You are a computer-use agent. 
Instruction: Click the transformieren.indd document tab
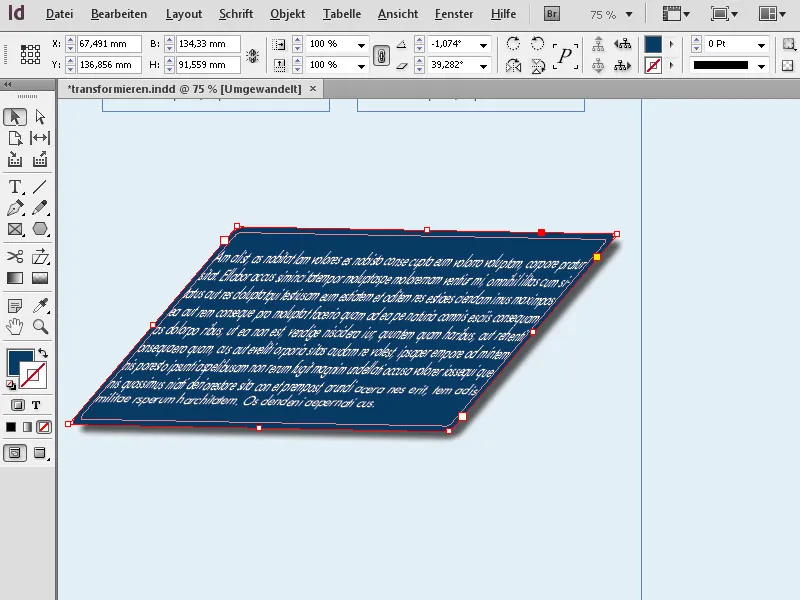(185, 88)
